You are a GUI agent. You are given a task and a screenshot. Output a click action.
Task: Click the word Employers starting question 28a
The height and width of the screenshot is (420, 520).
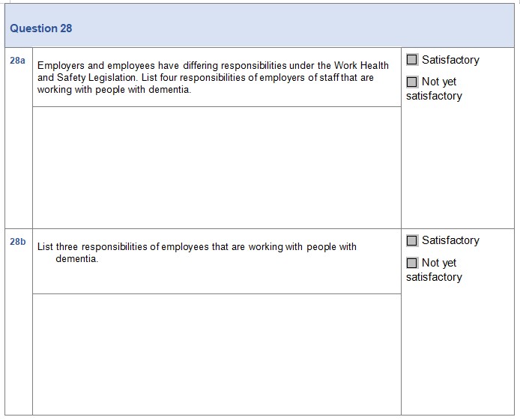tap(61, 66)
